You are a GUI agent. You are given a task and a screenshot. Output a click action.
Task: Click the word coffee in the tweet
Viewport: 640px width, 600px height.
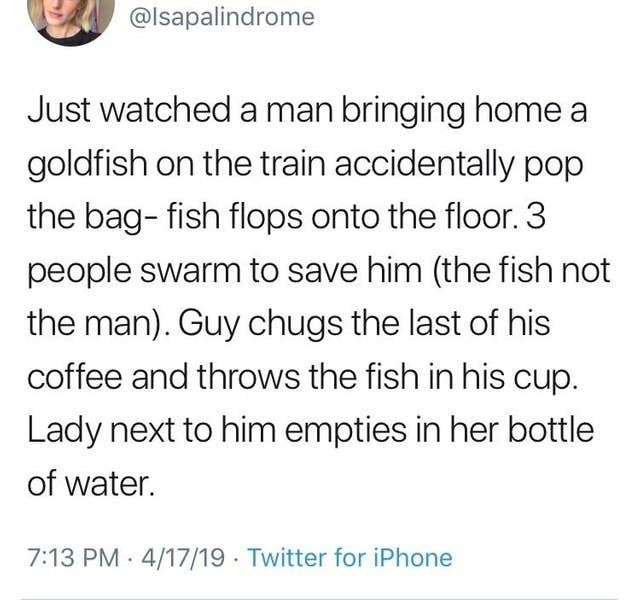(75, 376)
